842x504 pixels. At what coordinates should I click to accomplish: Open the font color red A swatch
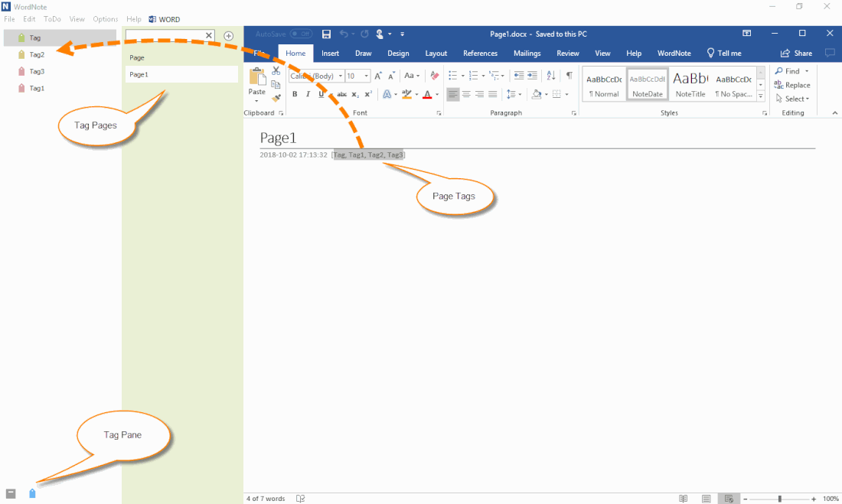(427, 95)
